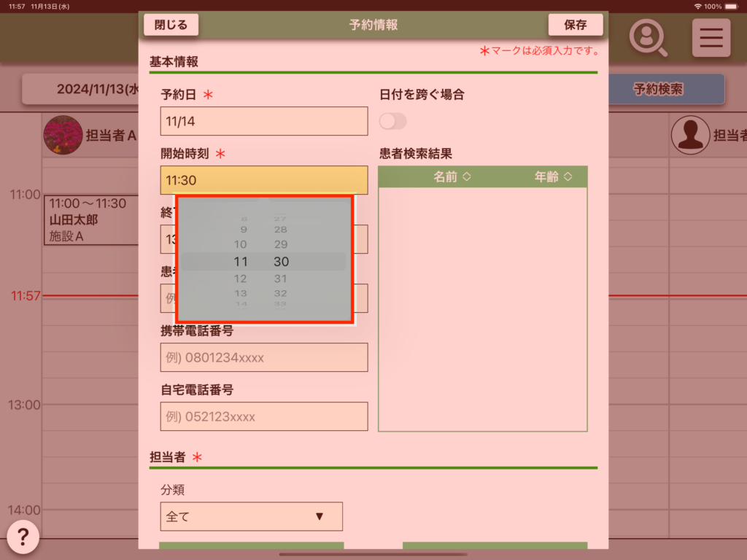
Task: Tap the battery indicator in status bar
Action: [732, 6]
